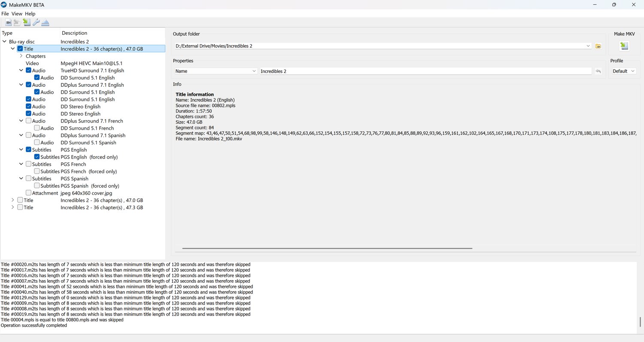
Task: Select the Video MpegH HEVC Main10@L5.1 row
Action: pyautogui.click(x=82, y=63)
